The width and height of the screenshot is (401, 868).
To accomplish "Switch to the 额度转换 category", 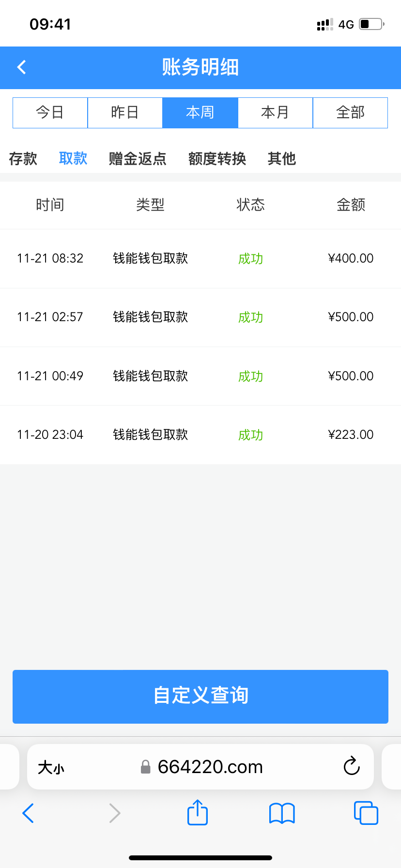I will point(217,158).
